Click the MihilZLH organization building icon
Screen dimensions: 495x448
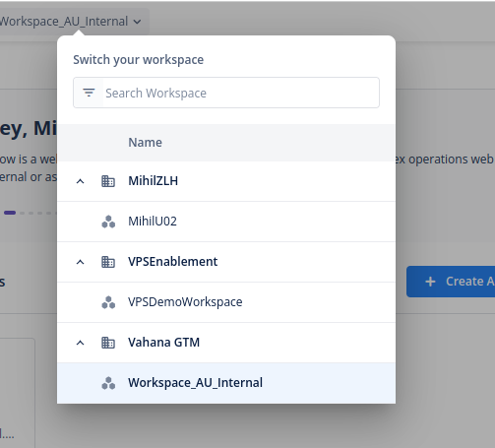coord(108,181)
